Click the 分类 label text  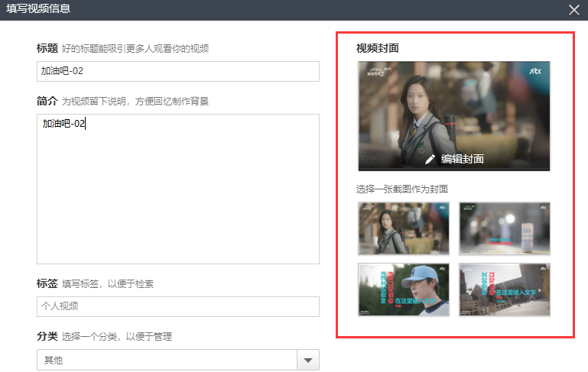tap(47, 336)
